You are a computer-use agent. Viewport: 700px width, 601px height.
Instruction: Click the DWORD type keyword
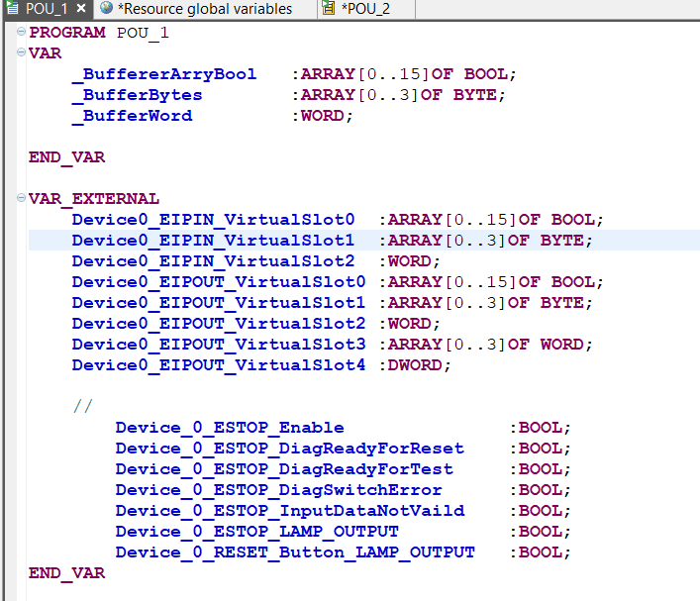click(x=415, y=365)
